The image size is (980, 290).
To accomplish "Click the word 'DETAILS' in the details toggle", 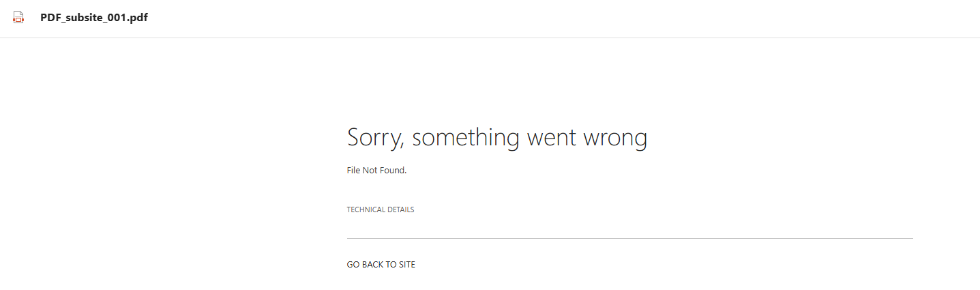I will tap(401, 209).
